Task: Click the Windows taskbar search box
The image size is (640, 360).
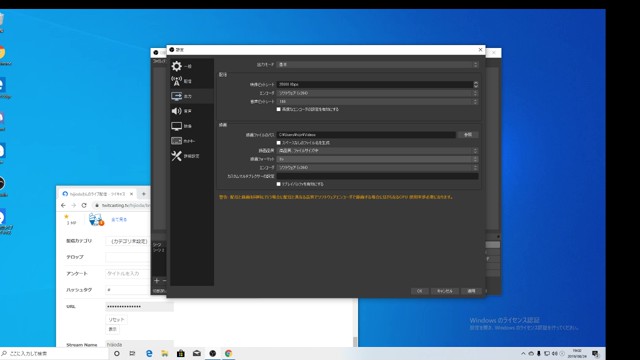Action: click(x=55, y=353)
